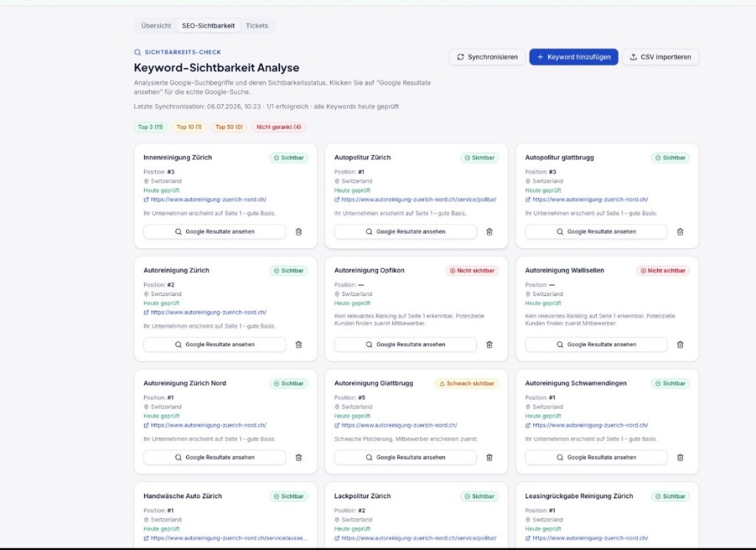The width and height of the screenshot is (756, 550).
Task: Delete the Innenreinigung Zürich keyword card
Action: (x=298, y=232)
